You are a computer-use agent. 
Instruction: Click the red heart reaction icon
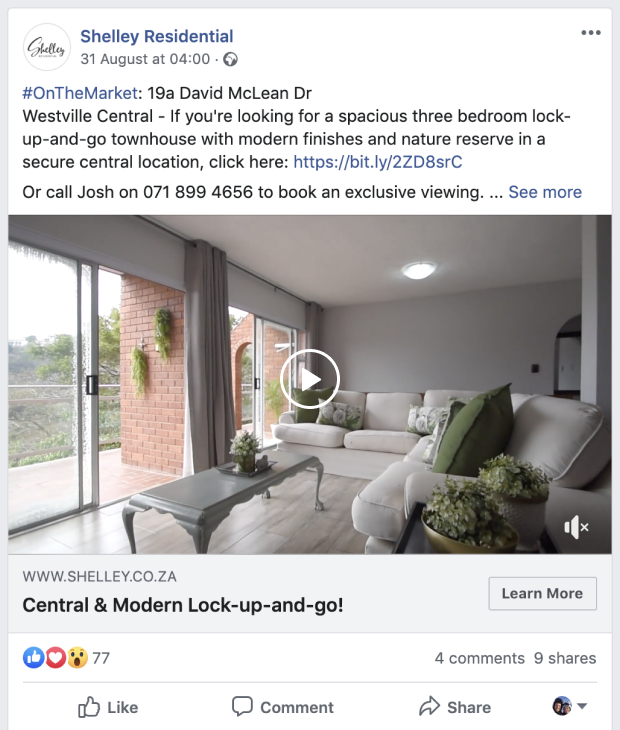[x=55, y=658]
